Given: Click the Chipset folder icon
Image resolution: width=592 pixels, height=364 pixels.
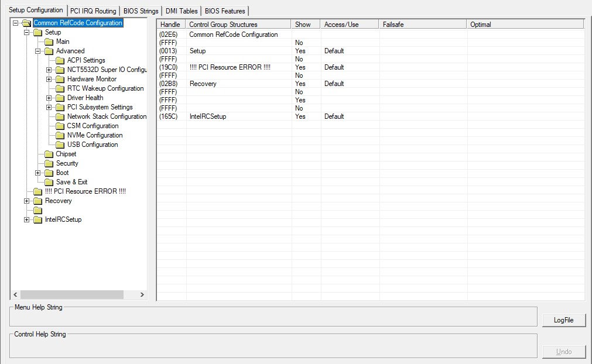Looking at the screenshot, I should point(49,154).
